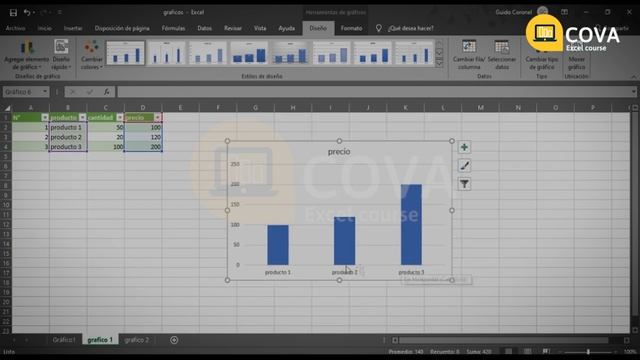Click the Mover gráfico button
The image size is (640, 360).
(x=576, y=56)
